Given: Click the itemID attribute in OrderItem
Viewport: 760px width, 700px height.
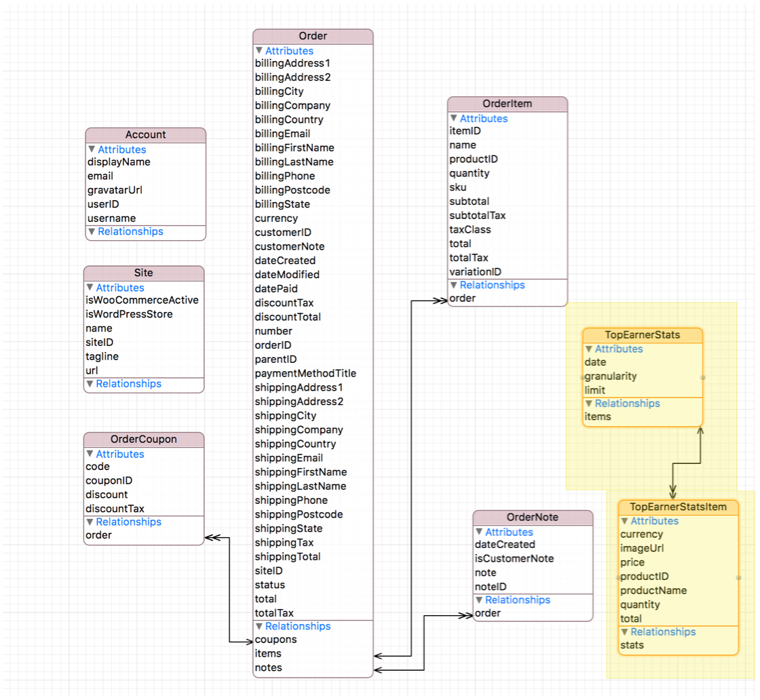Looking at the screenshot, I should point(465,131).
